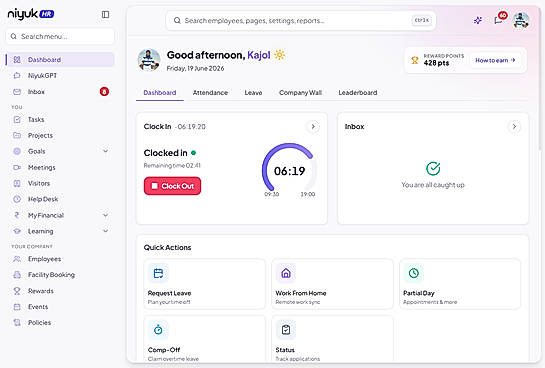Click the reward points trophy icon
545x368 pixels.
(x=415, y=60)
